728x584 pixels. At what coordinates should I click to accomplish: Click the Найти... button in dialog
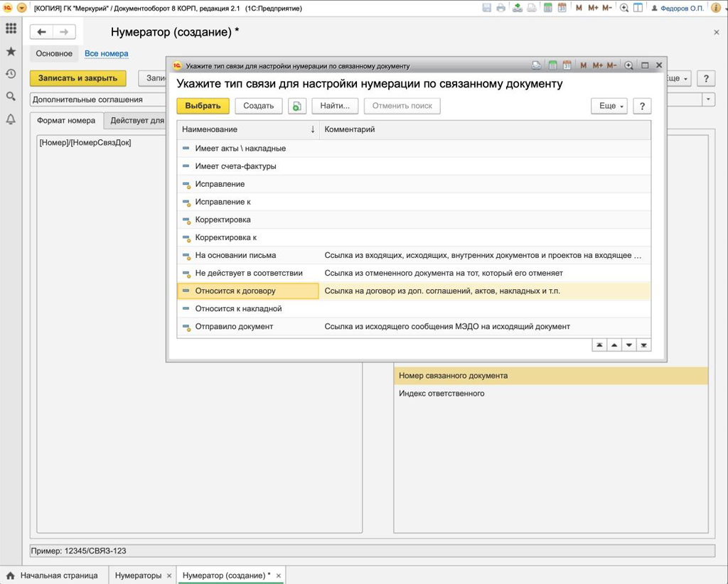pyautogui.click(x=334, y=106)
